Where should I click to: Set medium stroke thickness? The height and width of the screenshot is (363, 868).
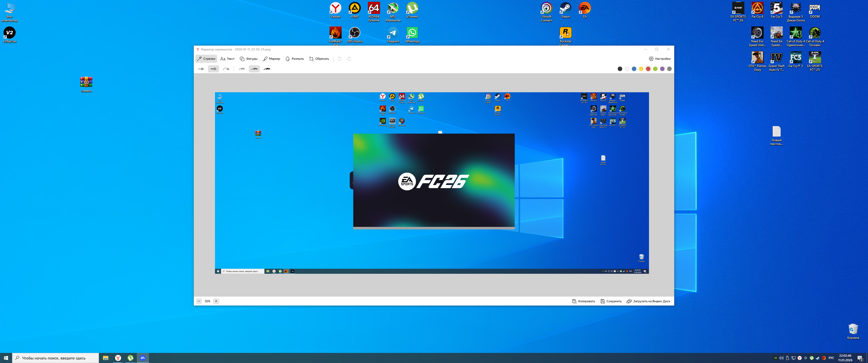point(254,69)
